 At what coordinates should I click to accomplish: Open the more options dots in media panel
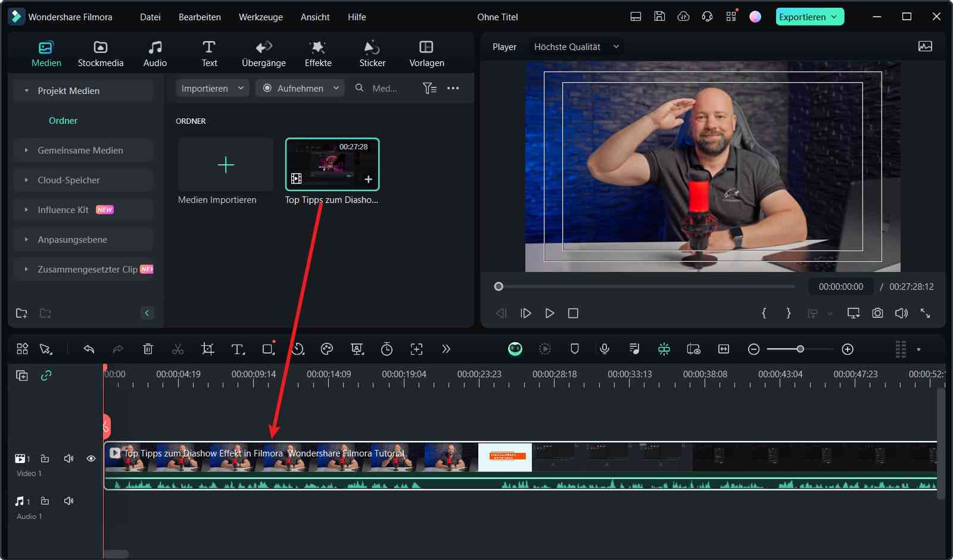pyautogui.click(x=453, y=88)
